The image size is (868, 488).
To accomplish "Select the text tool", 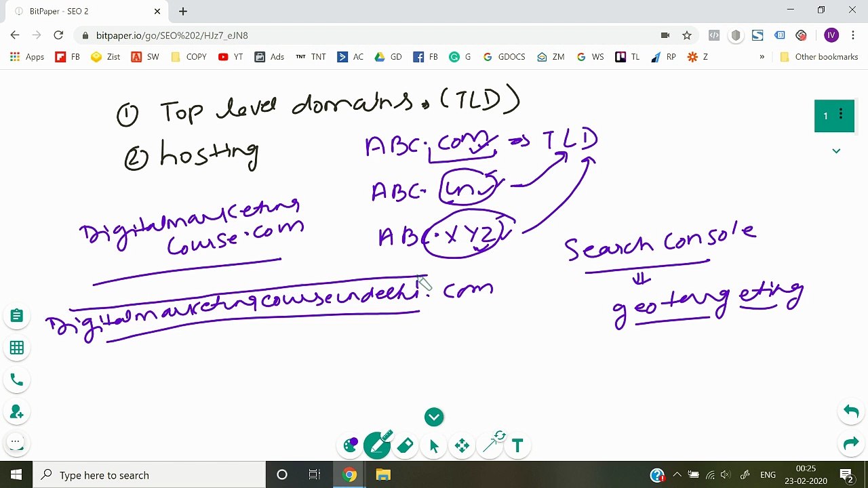I will (x=517, y=445).
